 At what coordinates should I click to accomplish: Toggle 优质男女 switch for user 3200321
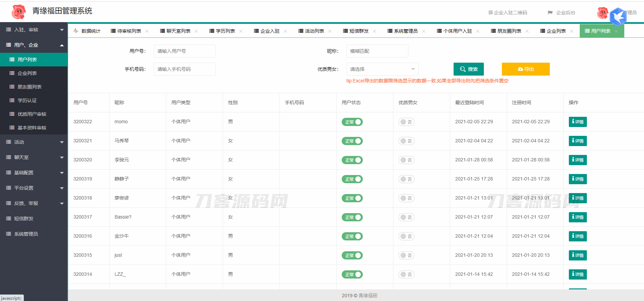(x=406, y=141)
